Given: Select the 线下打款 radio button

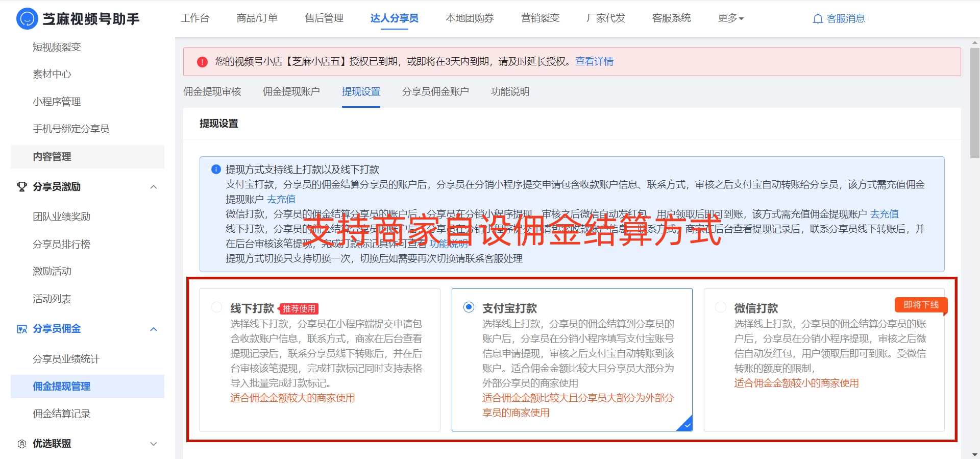Looking at the screenshot, I should 216,307.
